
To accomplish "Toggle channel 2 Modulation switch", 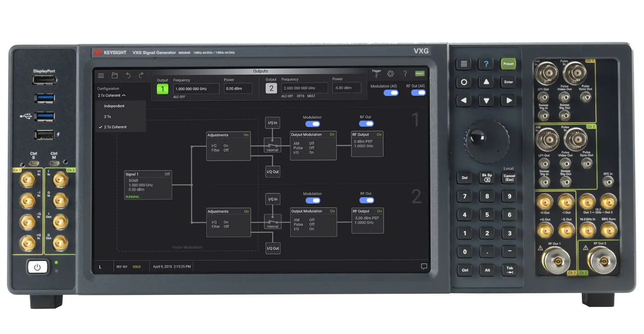I will pos(313,200).
